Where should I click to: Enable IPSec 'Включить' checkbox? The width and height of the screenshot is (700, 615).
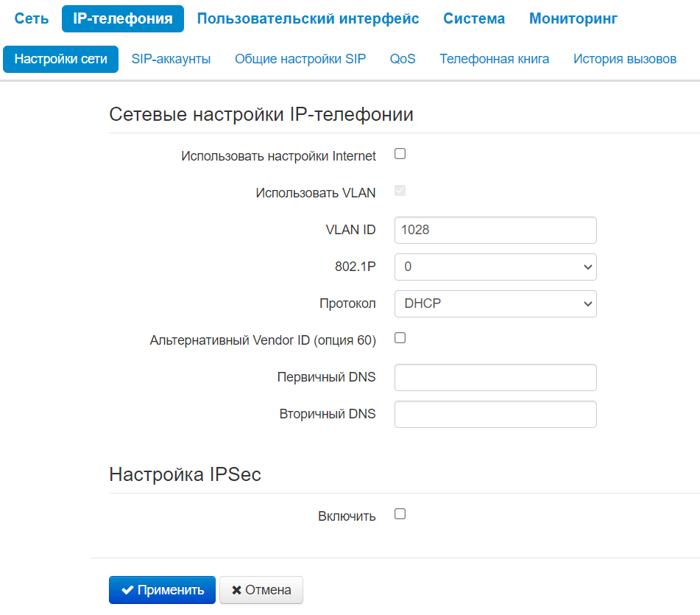(x=400, y=514)
